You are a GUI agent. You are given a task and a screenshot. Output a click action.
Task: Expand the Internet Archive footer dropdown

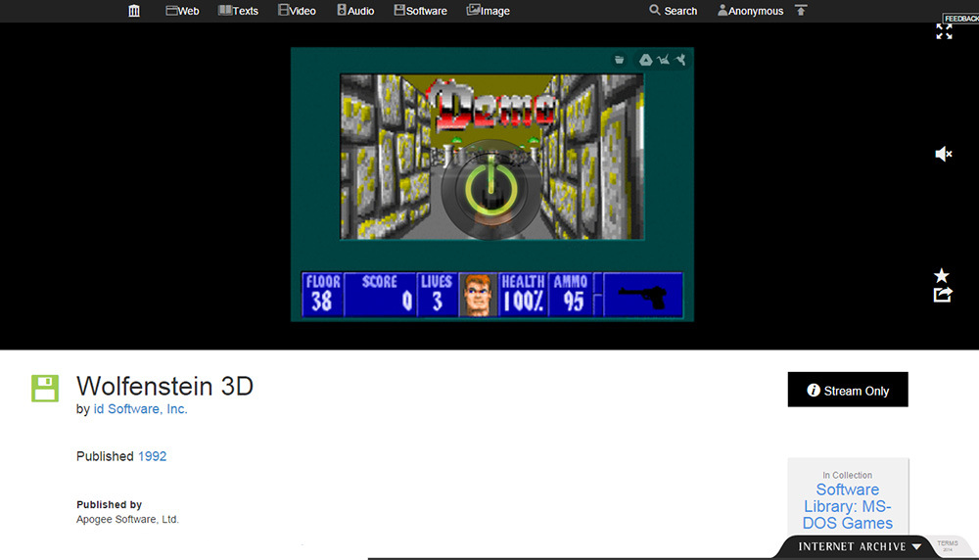[859, 546]
